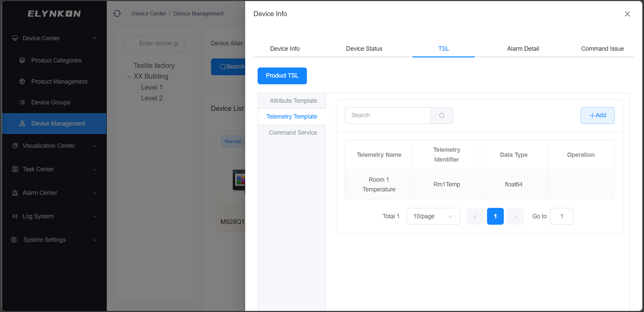Image resolution: width=644 pixels, height=312 pixels.
Task: Select the TSL tab
Action: pos(443,49)
